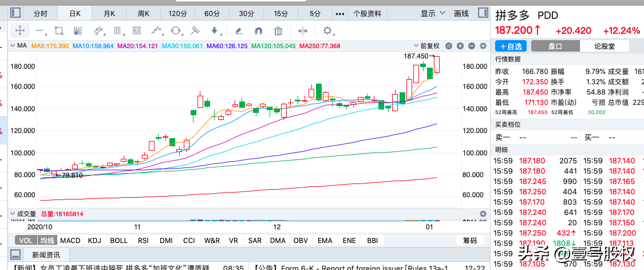
Task: Click the rightmost zoom out minus icon
Action: pyautogui.click(x=472, y=46)
